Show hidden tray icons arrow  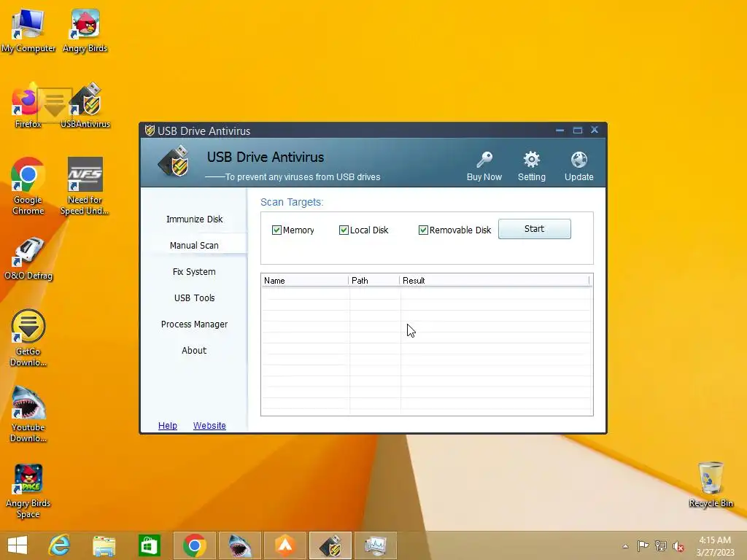pyautogui.click(x=625, y=546)
